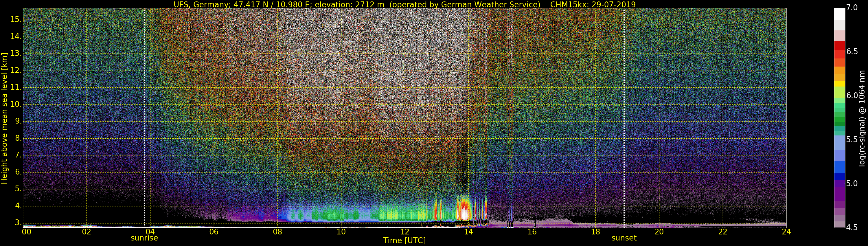The width and height of the screenshot is (868, 246).
Task: Click the '06' time axis tick label
Action: tap(214, 232)
